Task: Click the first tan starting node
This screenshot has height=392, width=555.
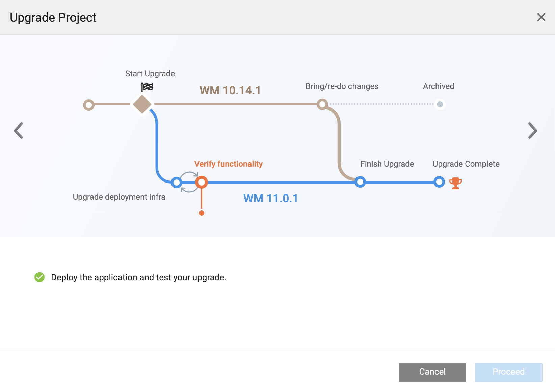Action: point(89,105)
